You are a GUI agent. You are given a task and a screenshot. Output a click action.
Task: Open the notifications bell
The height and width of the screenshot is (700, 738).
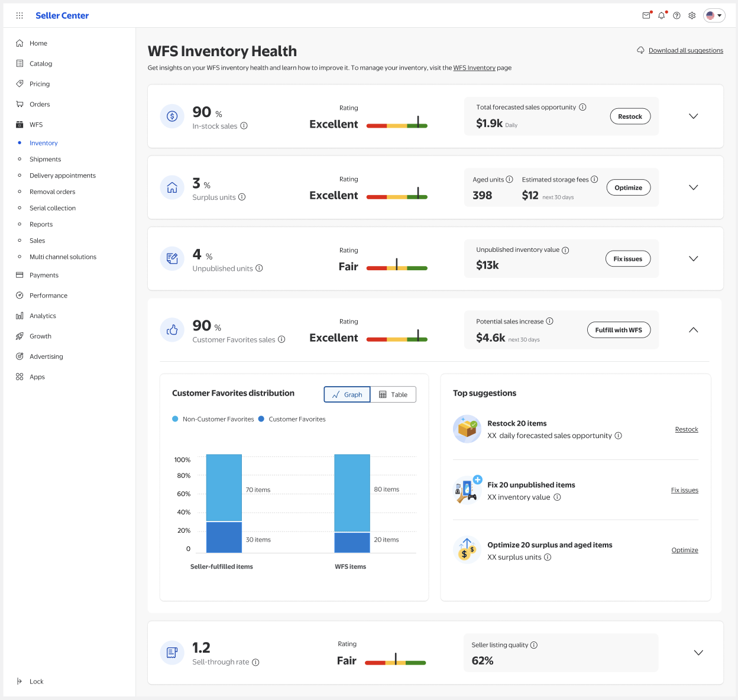pyautogui.click(x=662, y=16)
